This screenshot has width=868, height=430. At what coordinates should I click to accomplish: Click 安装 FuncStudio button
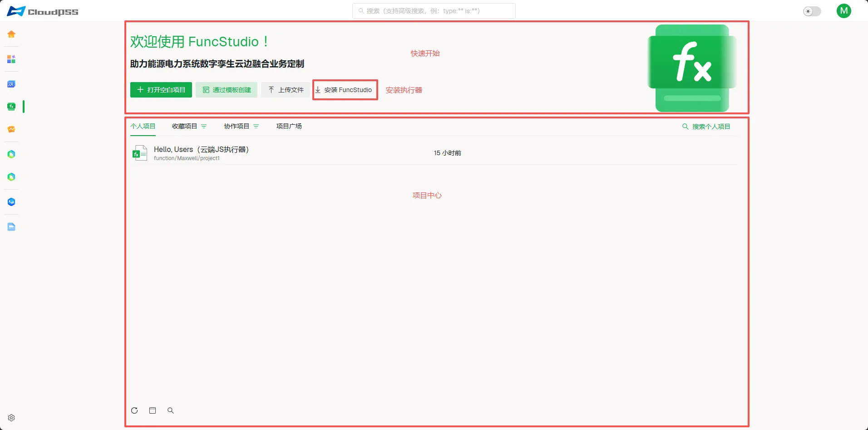click(x=345, y=90)
